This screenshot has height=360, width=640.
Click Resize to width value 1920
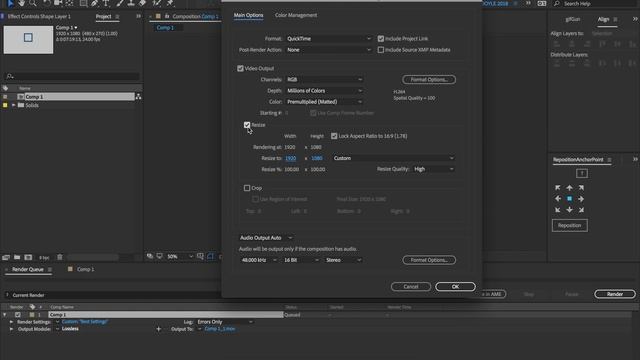click(291, 158)
